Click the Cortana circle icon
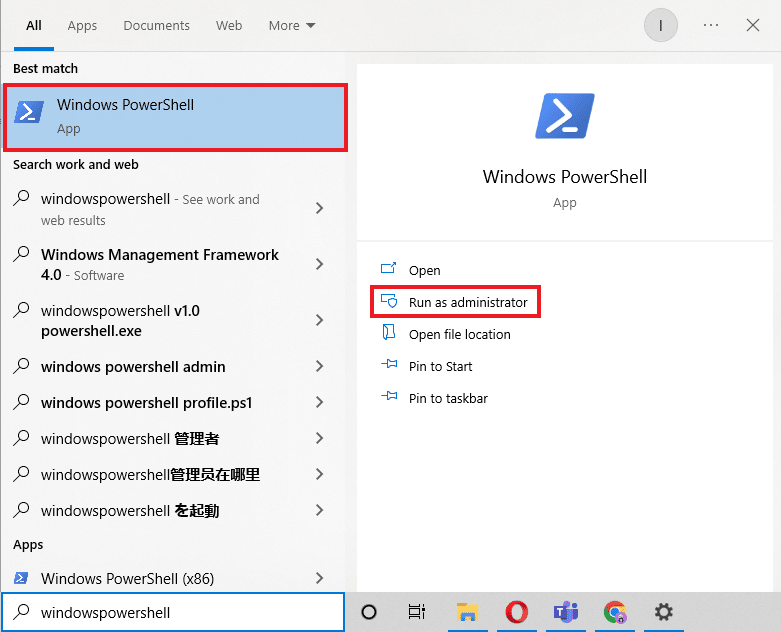Screen dimensions: 781x632 (368, 612)
